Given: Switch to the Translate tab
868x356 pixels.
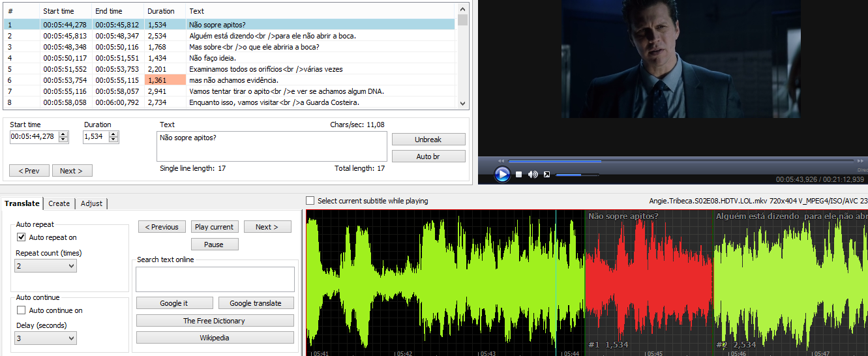Looking at the screenshot, I should [22, 203].
